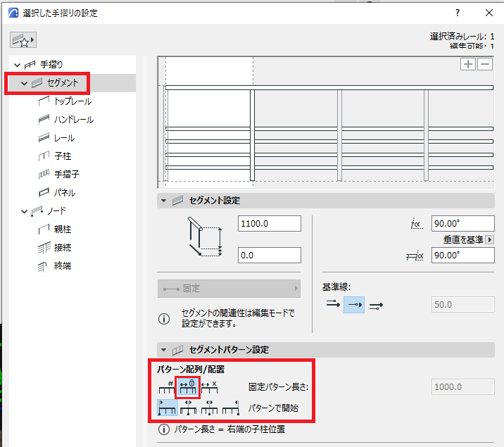This screenshot has width=504, height=447.
Task: Zoom out preview with minus button
Action: (485, 64)
